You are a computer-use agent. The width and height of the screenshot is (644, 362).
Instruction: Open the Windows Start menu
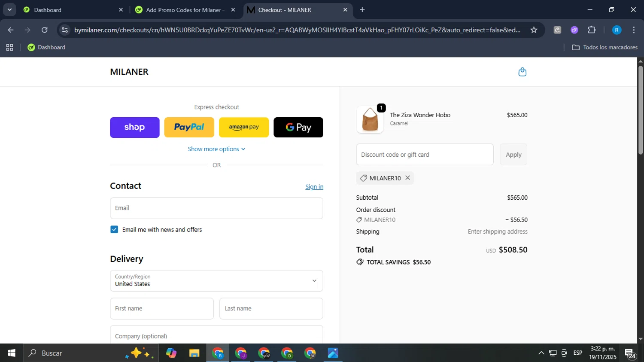11,353
